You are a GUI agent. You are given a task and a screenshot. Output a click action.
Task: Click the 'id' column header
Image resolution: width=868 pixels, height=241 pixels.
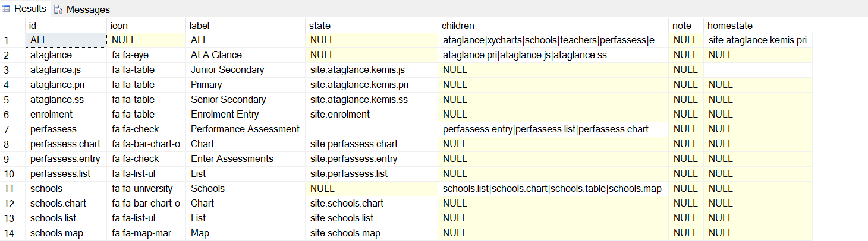tap(67, 26)
